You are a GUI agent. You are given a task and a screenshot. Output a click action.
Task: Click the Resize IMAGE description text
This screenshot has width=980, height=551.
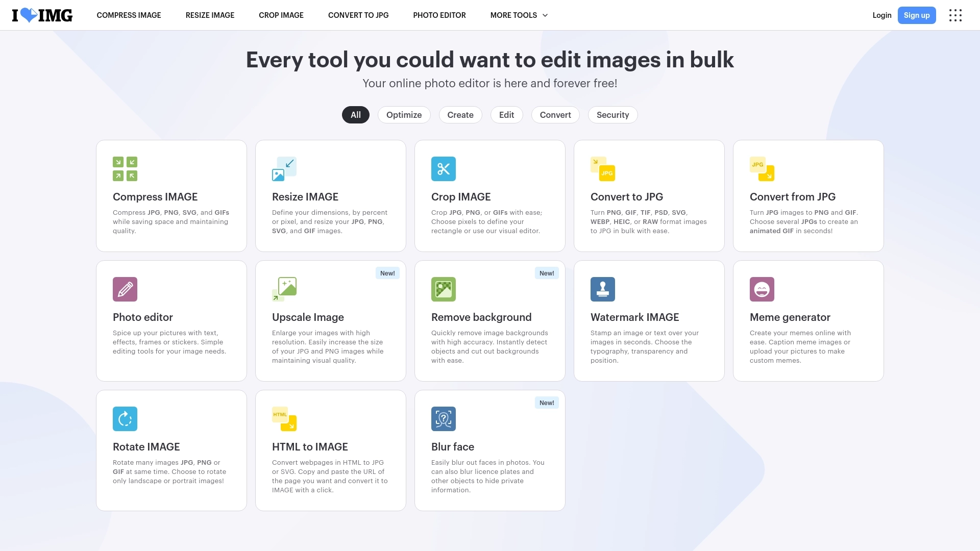pos(330,222)
